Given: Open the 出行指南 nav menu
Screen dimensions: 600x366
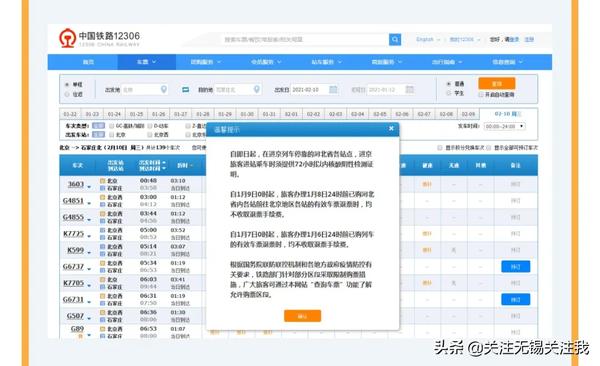Looking at the screenshot, I should [x=447, y=62].
